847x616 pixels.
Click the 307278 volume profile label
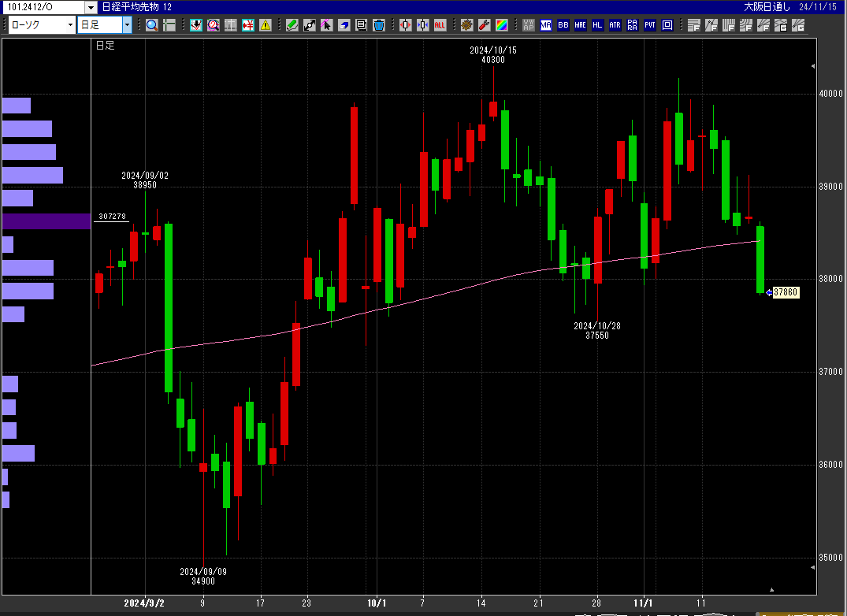click(x=112, y=216)
